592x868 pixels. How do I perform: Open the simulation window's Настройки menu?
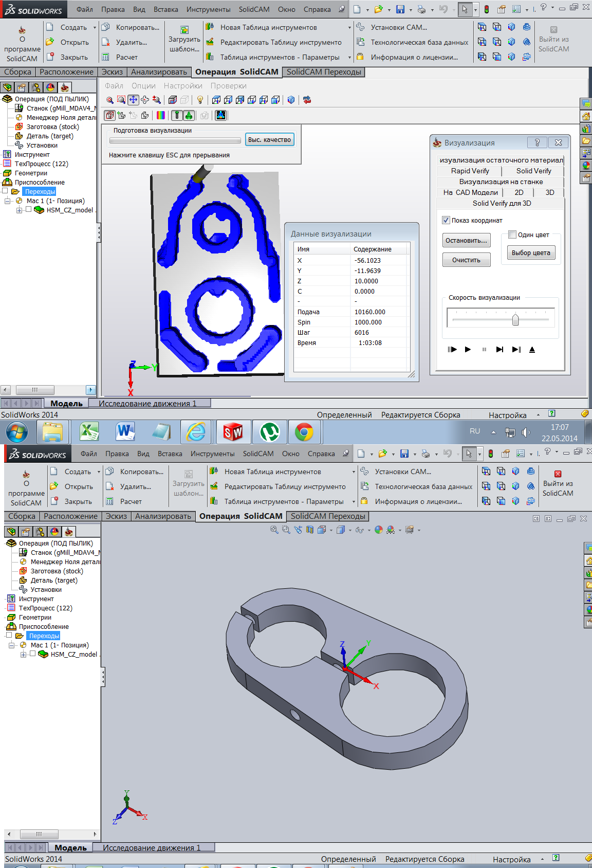[183, 86]
